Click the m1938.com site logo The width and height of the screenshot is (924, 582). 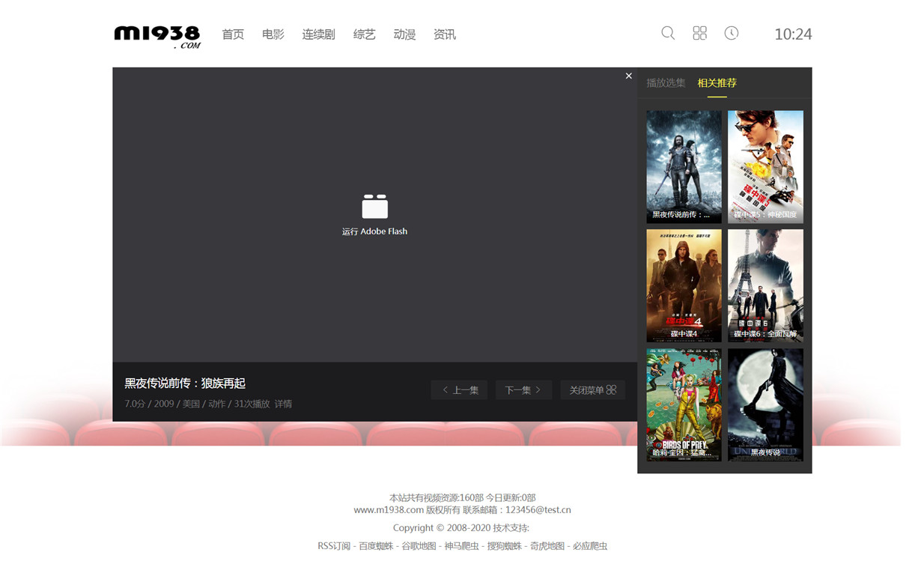(157, 36)
